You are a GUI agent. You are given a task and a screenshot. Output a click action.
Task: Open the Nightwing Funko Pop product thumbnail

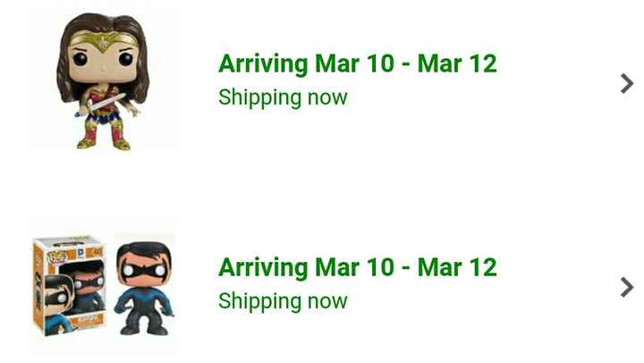[x=101, y=288]
